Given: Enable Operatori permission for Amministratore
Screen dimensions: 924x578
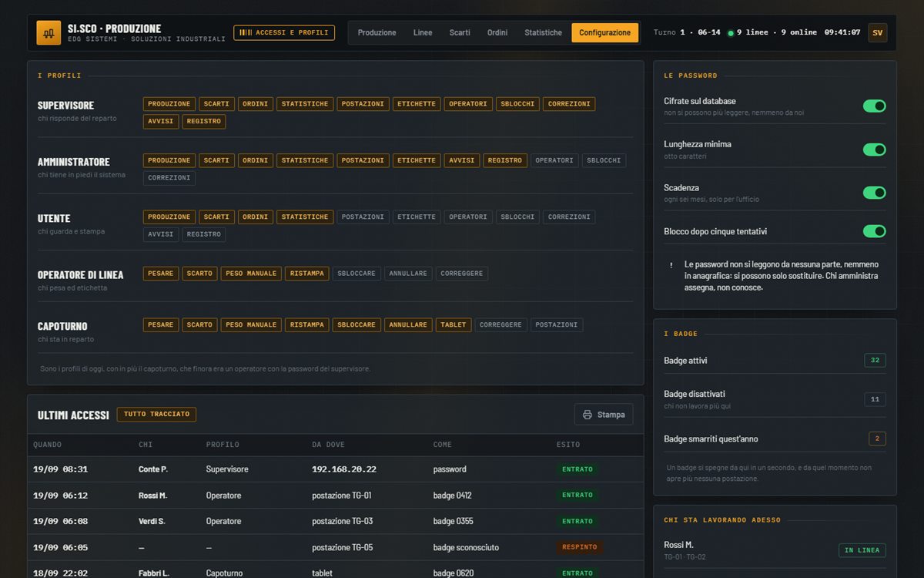Looking at the screenshot, I should pyautogui.click(x=554, y=160).
